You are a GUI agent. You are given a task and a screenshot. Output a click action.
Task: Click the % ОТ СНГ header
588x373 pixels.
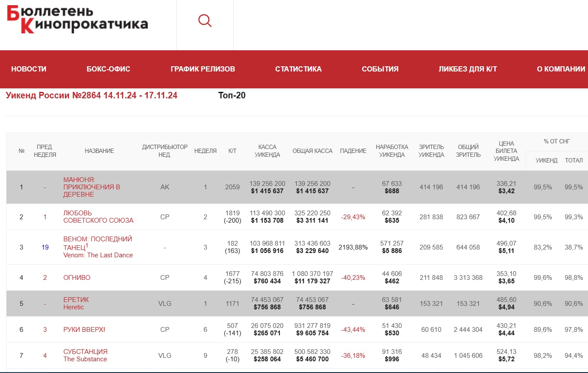coord(557,141)
